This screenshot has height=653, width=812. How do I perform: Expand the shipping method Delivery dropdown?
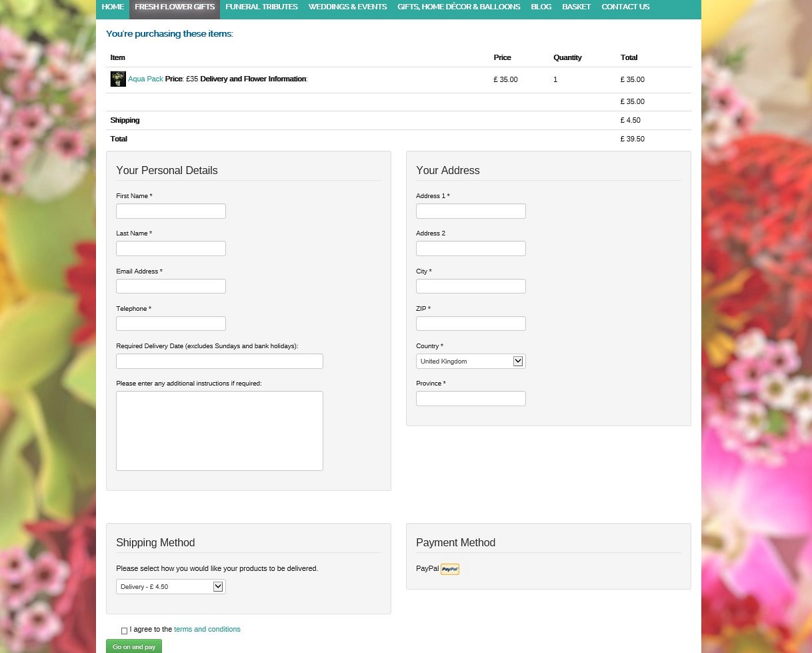tap(171, 587)
